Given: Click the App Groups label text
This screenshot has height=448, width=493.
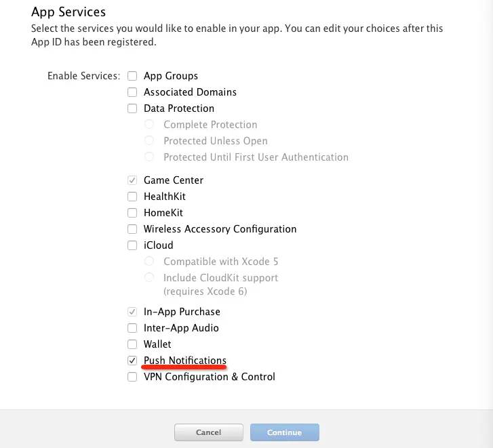Looking at the screenshot, I should [x=171, y=76].
